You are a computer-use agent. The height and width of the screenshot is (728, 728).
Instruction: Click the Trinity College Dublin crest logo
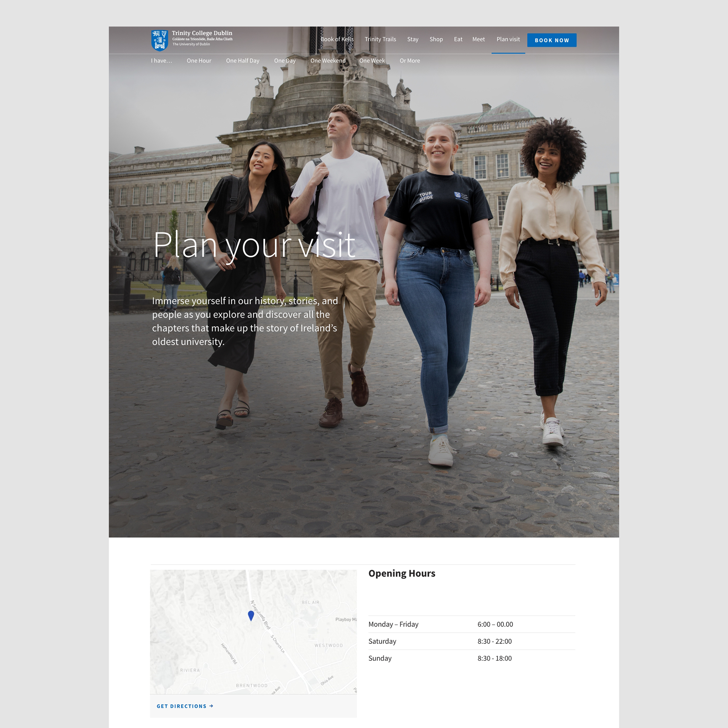pyautogui.click(x=159, y=40)
